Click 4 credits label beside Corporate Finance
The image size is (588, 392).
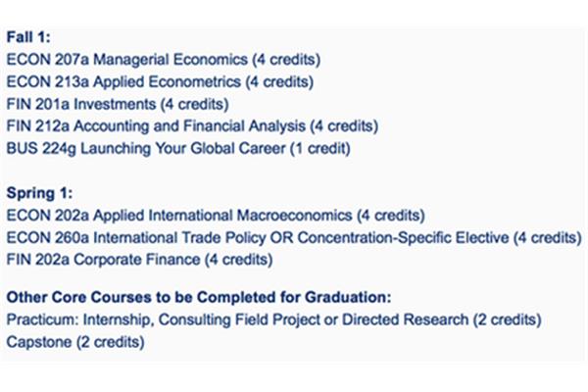(x=238, y=260)
